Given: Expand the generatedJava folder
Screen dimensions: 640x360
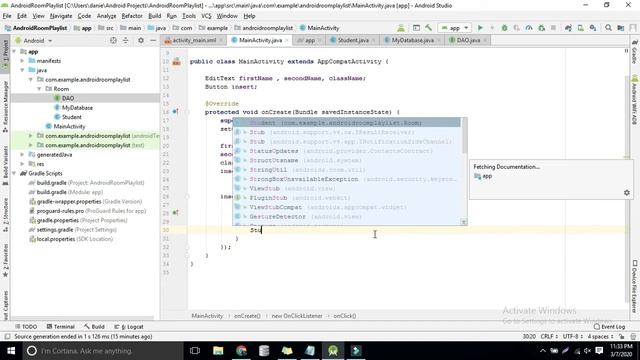Looking at the screenshot, I should [x=22, y=155].
